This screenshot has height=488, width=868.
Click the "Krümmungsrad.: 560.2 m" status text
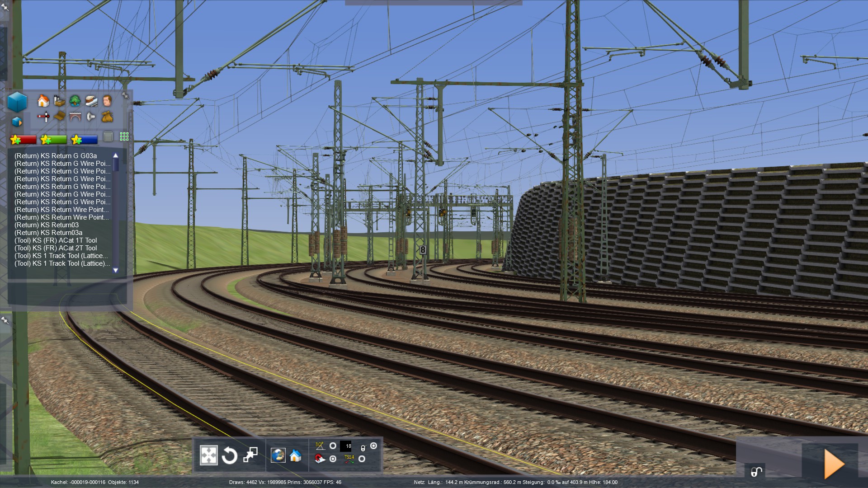pos(493,483)
